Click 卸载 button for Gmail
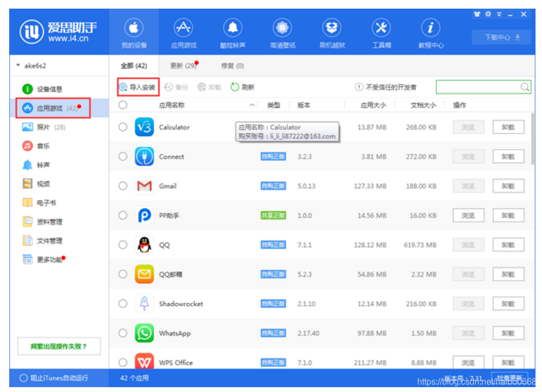Viewport: 542px width, 392px height. tap(508, 186)
